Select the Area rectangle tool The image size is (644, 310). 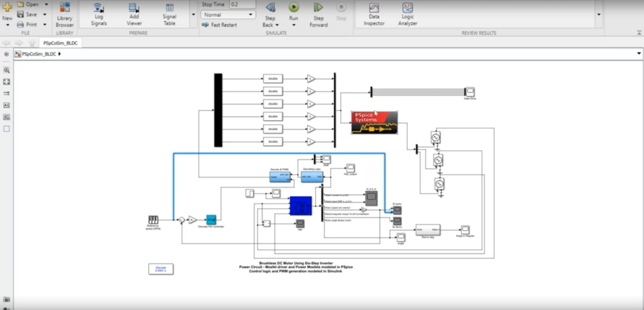(x=6, y=129)
